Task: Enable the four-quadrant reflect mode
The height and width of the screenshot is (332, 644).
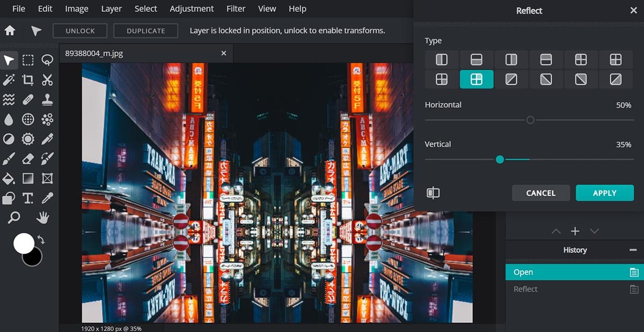Action: click(x=477, y=79)
